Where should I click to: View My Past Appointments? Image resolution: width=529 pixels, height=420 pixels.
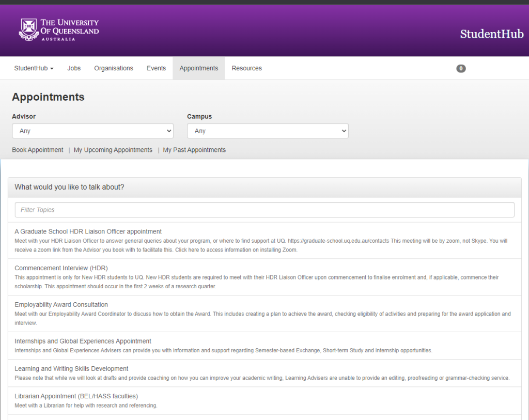point(194,150)
